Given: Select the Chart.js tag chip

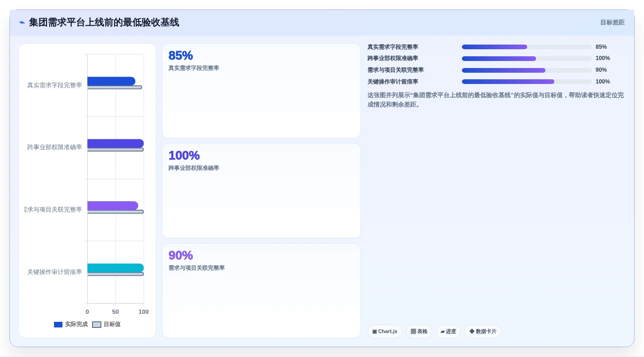Looking at the screenshot, I should click(384, 331).
